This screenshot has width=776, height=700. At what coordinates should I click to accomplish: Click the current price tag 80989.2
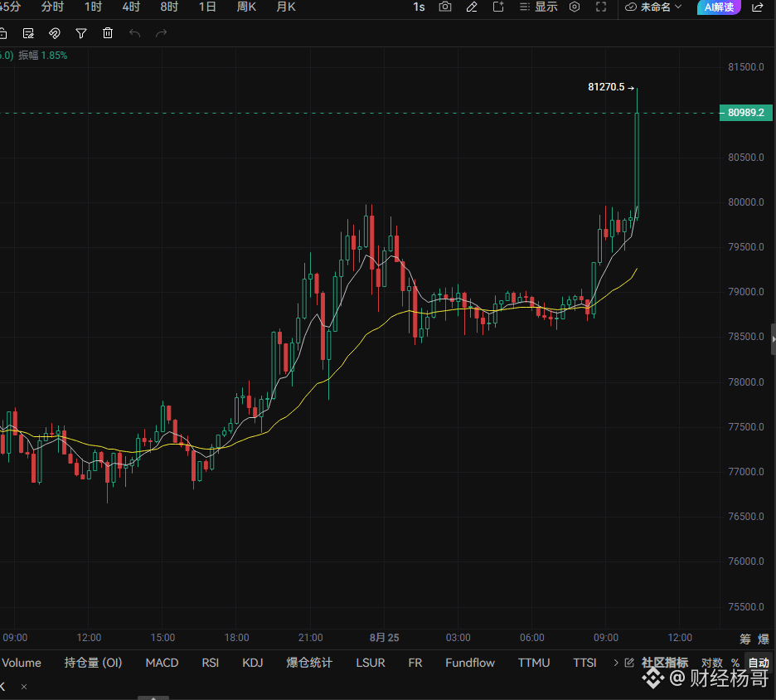click(x=745, y=113)
